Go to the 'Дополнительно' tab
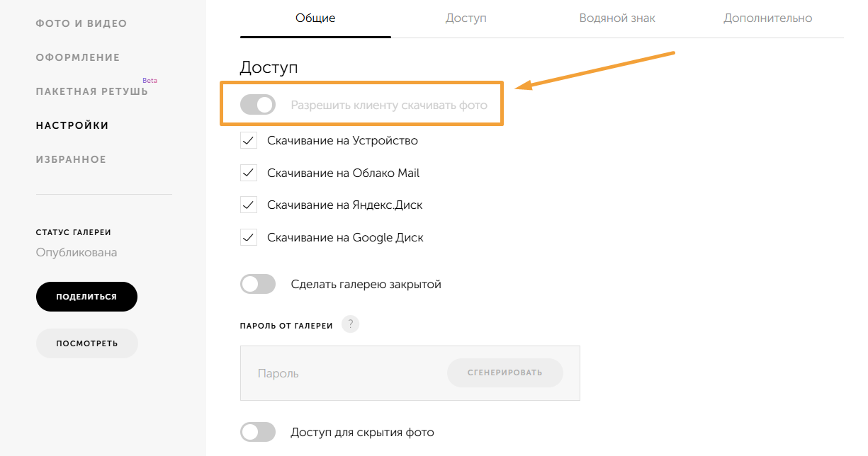Screen dimensions: 868x456 click(x=768, y=18)
